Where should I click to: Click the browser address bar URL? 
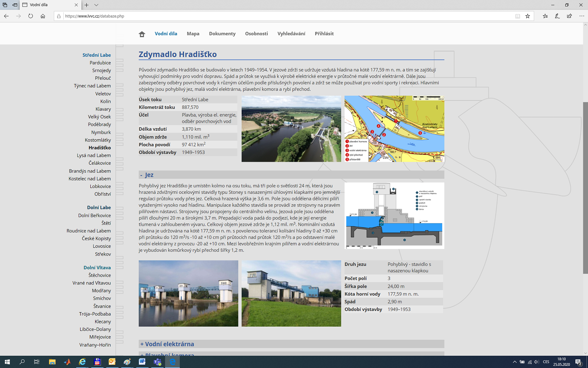click(94, 16)
